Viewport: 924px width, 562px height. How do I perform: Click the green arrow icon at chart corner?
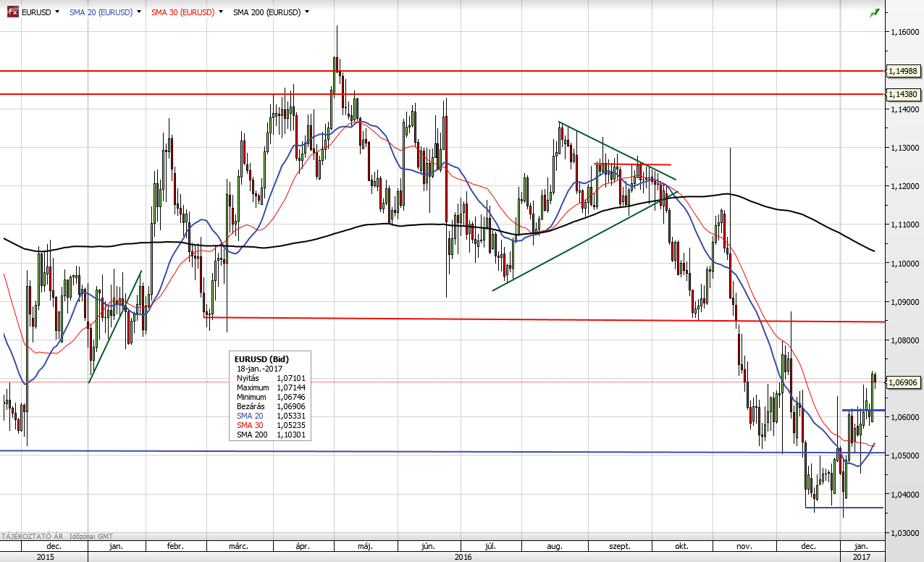875,13
